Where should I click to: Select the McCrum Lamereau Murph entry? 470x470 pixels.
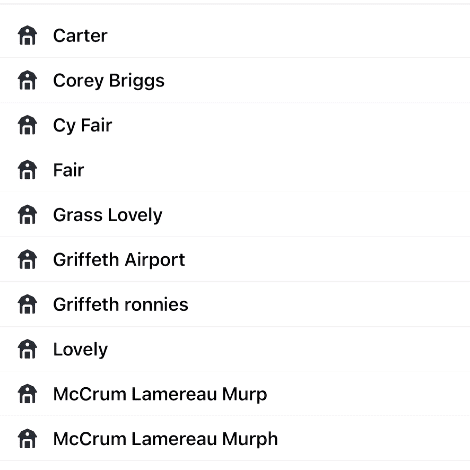pos(235,438)
